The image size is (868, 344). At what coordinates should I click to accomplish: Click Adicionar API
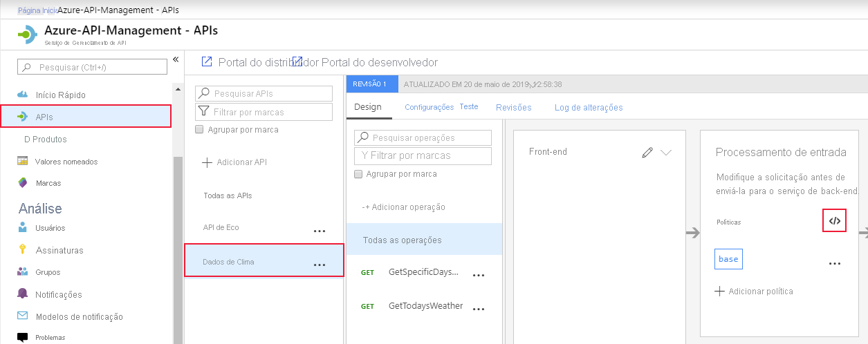pos(241,162)
